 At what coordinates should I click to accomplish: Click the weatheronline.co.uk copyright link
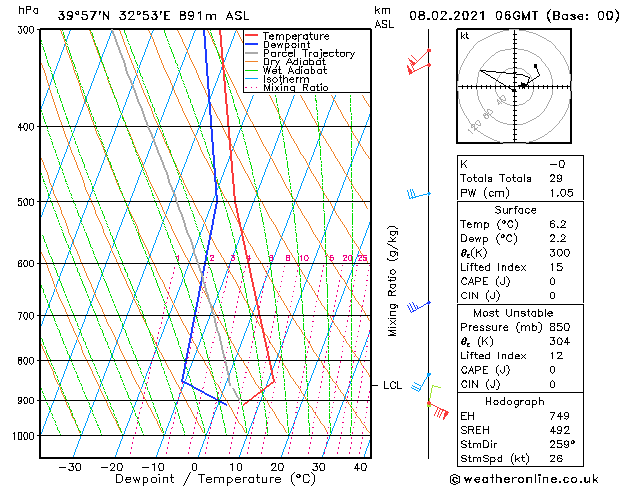pos(524,479)
